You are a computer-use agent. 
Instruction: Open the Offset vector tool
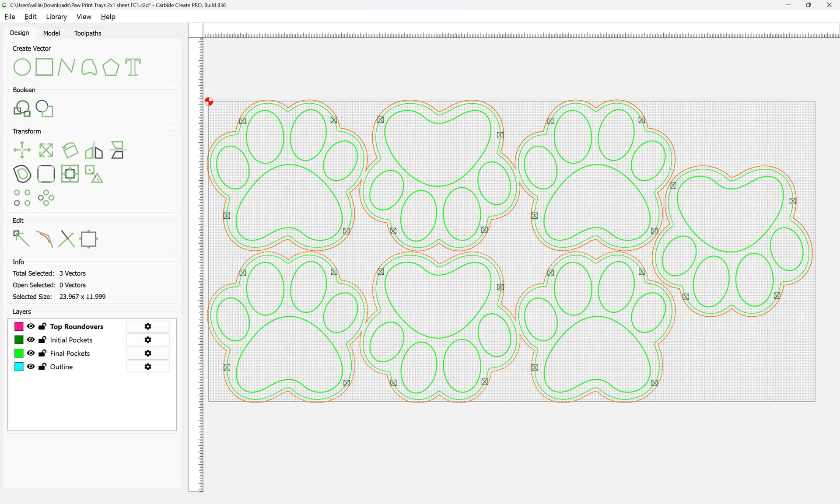(x=22, y=174)
